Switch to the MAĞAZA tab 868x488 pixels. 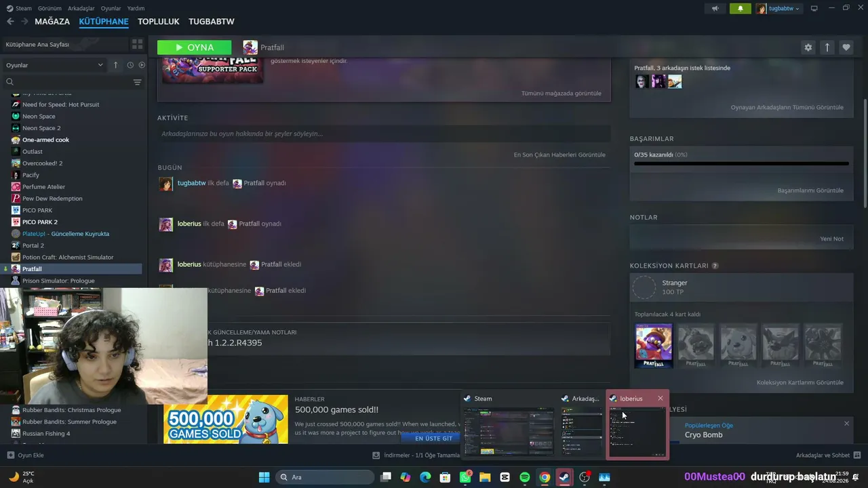pos(52,22)
